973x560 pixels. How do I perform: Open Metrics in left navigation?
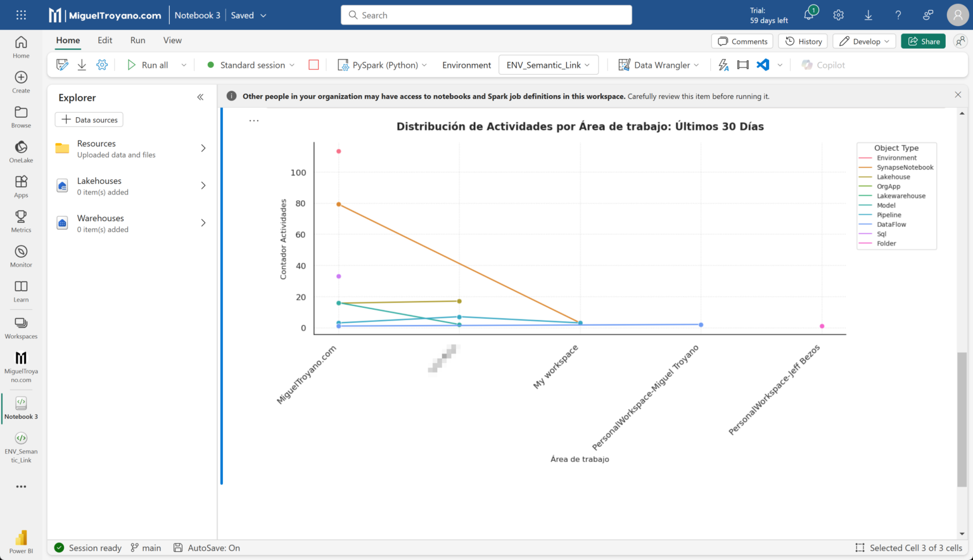(21, 221)
